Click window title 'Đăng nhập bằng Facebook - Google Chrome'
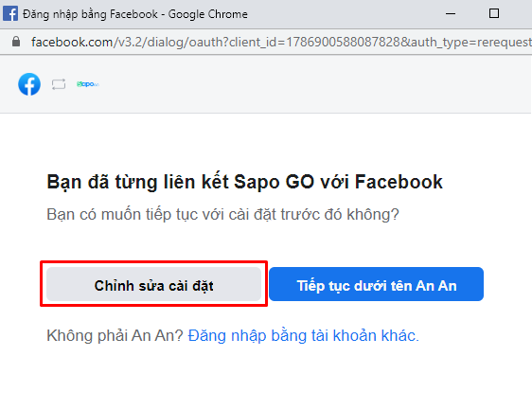532x410 pixels. click(135, 14)
